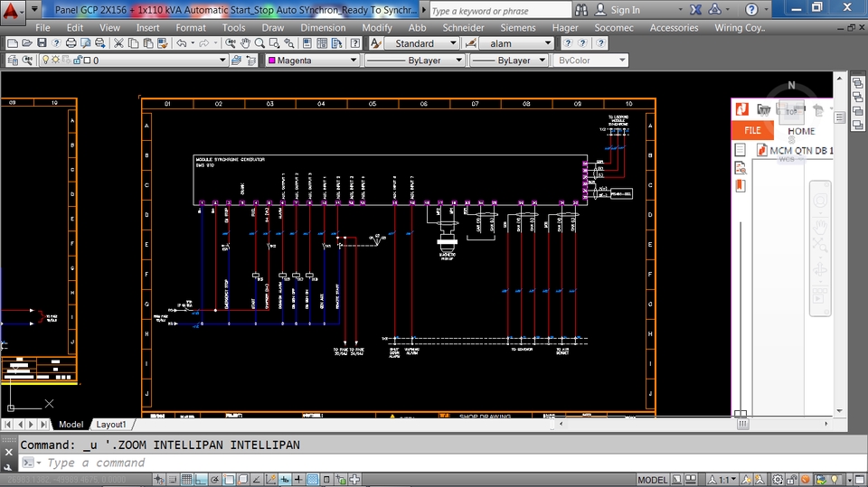Open the Properties palette icon
Viewport: 868px width, 487px height.
point(307,43)
